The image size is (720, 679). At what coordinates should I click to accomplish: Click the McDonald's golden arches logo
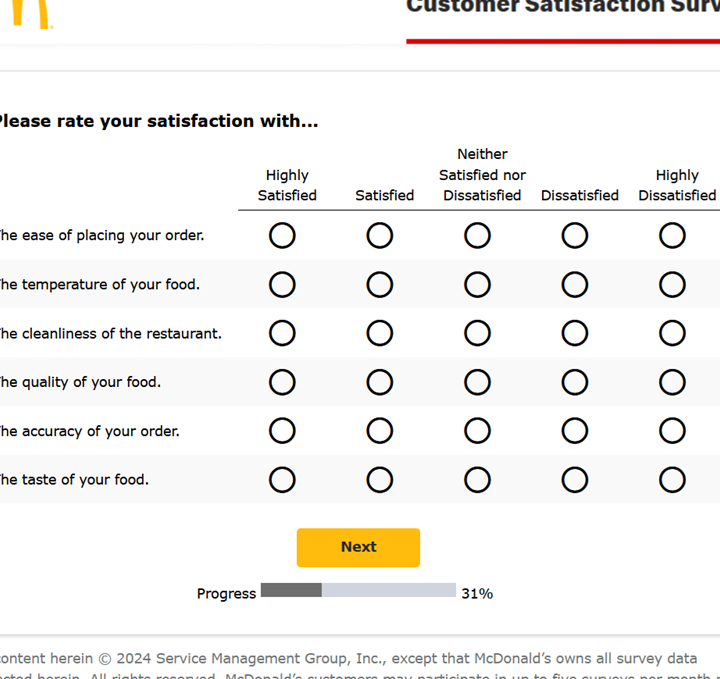point(32,12)
